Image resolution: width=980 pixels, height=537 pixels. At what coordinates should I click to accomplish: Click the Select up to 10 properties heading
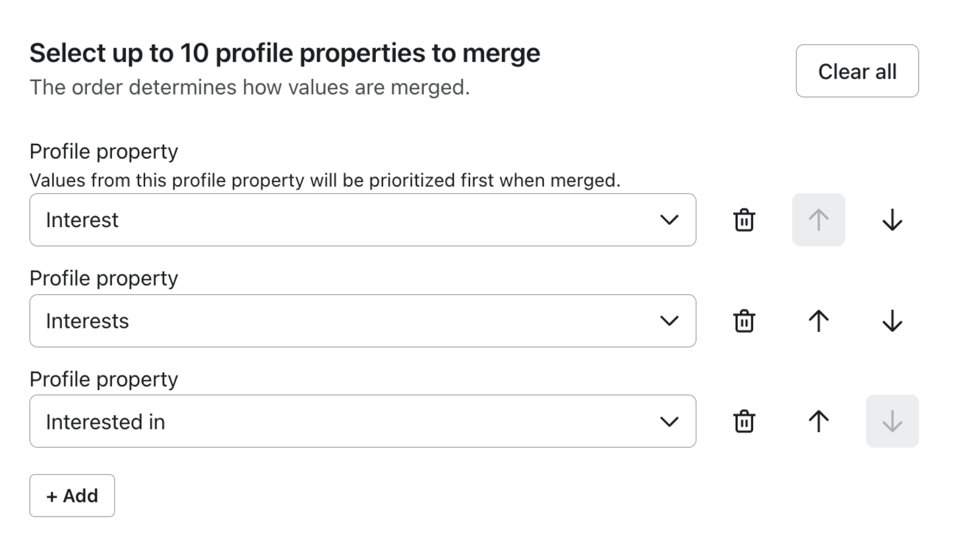pyautogui.click(x=284, y=53)
